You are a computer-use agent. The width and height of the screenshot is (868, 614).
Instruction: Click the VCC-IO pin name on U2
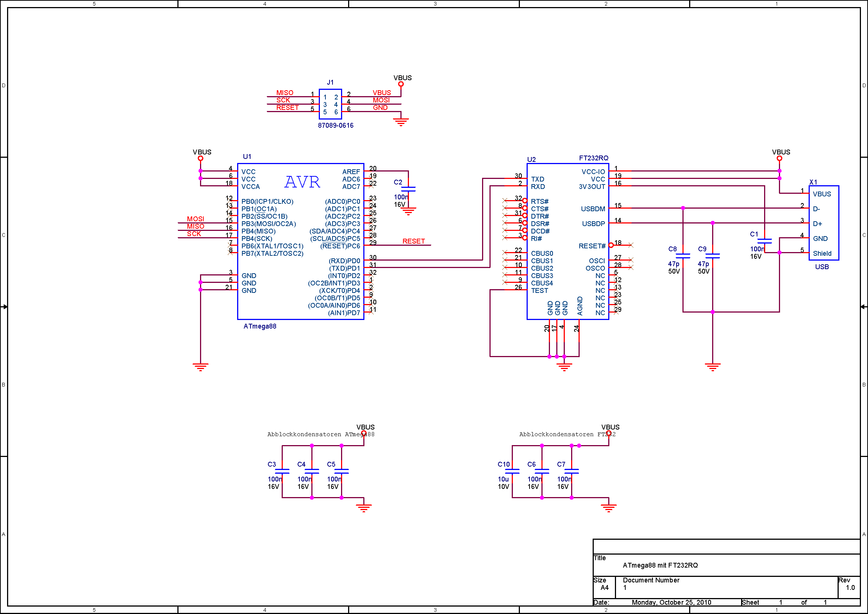593,172
